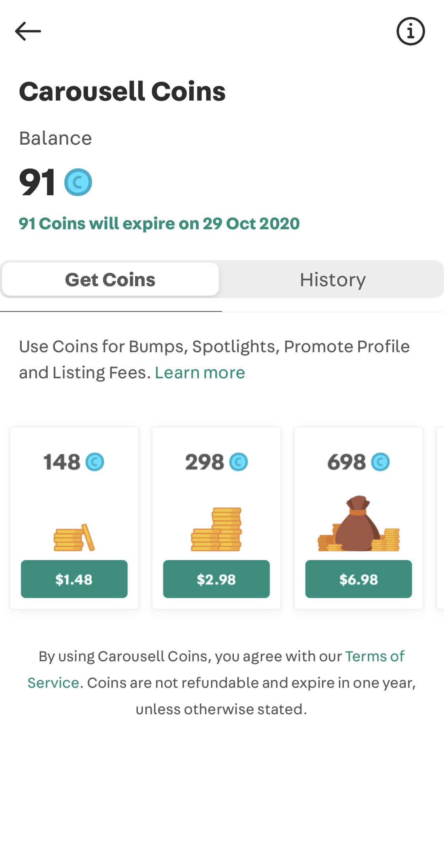Tap the double coin stack illustration
Image resolution: width=444 pixels, height=868 pixels.
(x=216, y=529)
